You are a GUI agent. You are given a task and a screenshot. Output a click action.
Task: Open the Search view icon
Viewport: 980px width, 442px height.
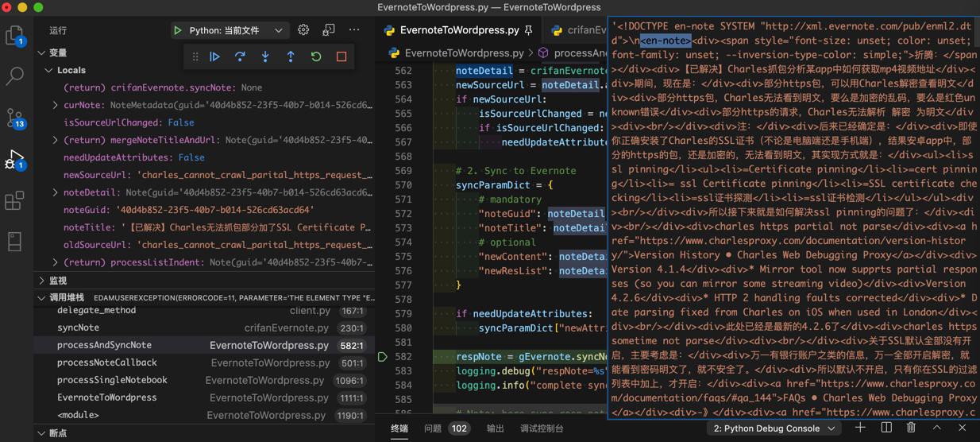[14, 76]
